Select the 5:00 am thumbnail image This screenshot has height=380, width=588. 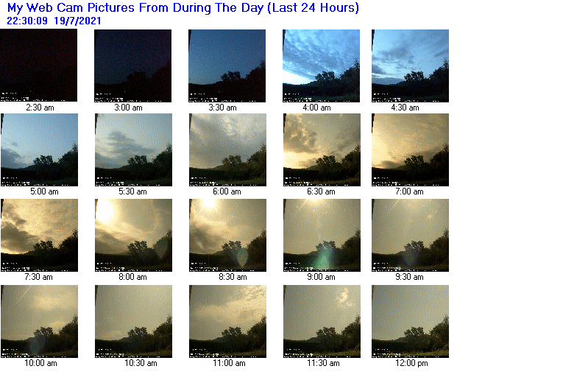(40, 149)
